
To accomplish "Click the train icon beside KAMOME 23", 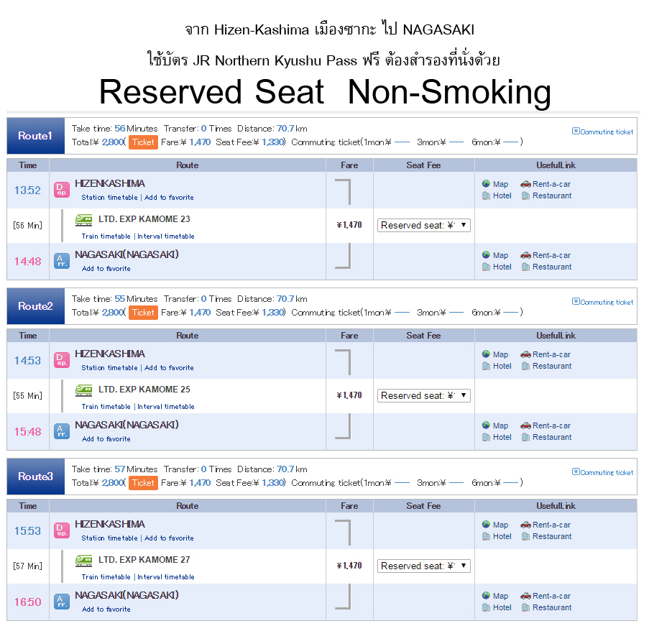I will pyautogui.click(x=84, y=220).
